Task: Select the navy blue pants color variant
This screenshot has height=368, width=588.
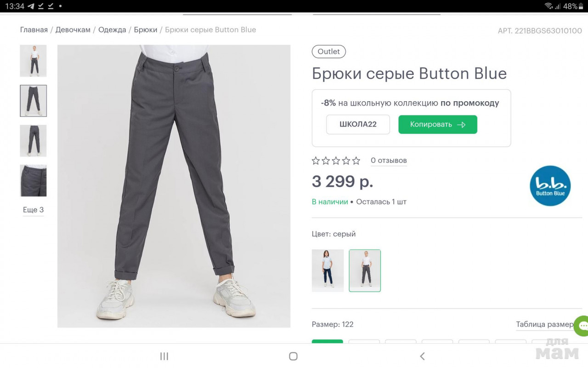Action: (x=328, y=270)
